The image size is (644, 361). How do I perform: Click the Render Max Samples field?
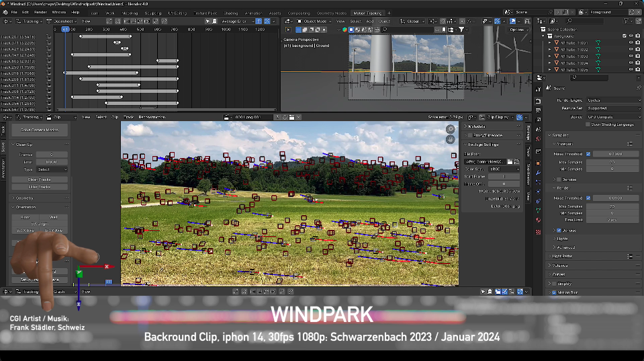[x=612, y=206]
